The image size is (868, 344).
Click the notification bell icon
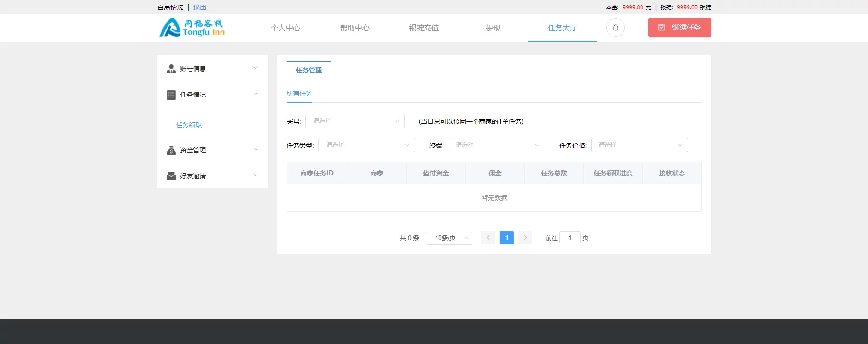click(615, 28)
